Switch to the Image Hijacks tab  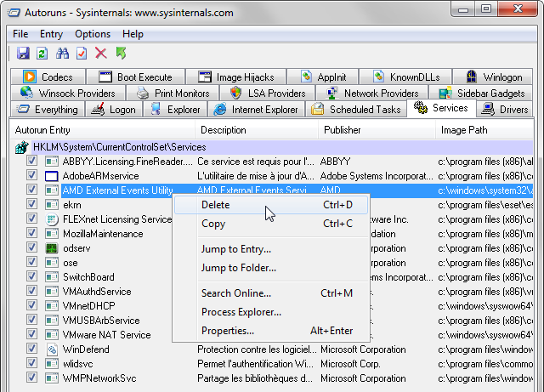pyautogui.click(x=236, y=77)
